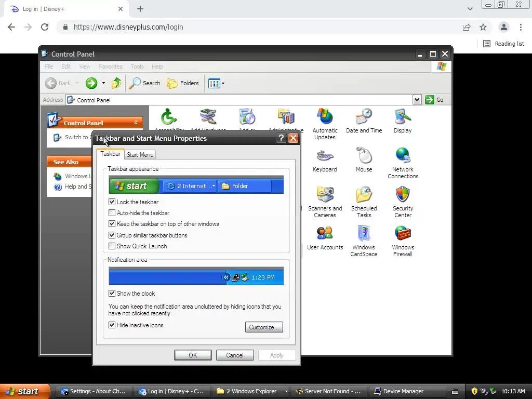
Task: Open Windows CardSpace icon
Action: tap(364, 241)
